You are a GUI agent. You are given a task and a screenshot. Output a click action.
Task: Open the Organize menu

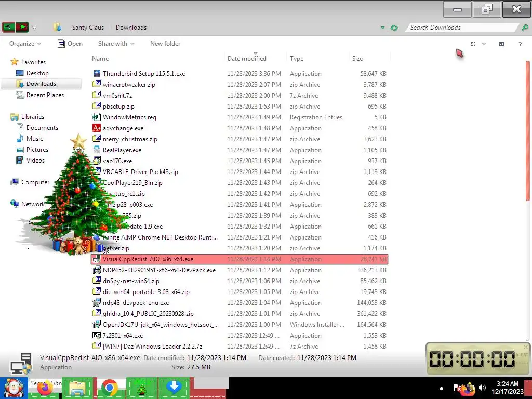(25, 44)
